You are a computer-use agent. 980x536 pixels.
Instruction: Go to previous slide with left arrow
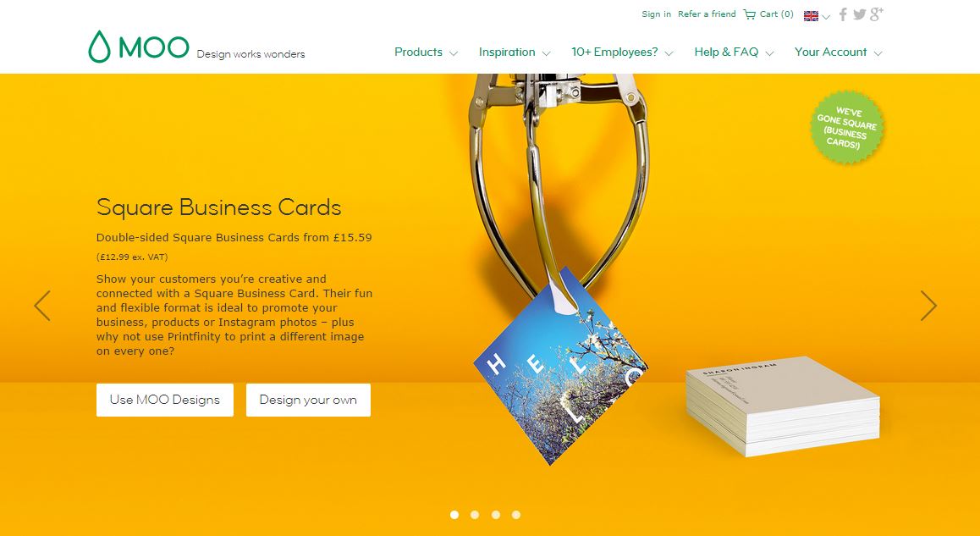[x=41, y=306]
